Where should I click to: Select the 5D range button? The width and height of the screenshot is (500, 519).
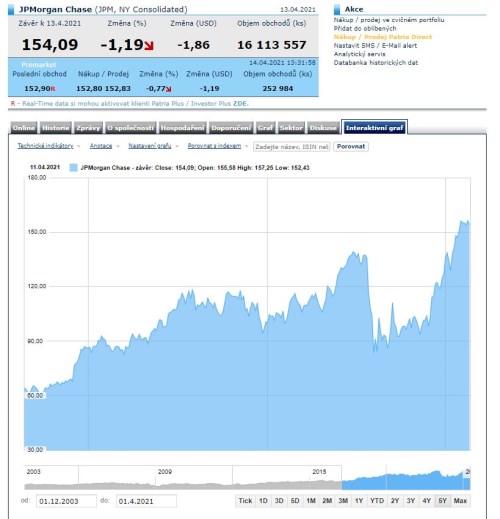click(x=295, y=501)
